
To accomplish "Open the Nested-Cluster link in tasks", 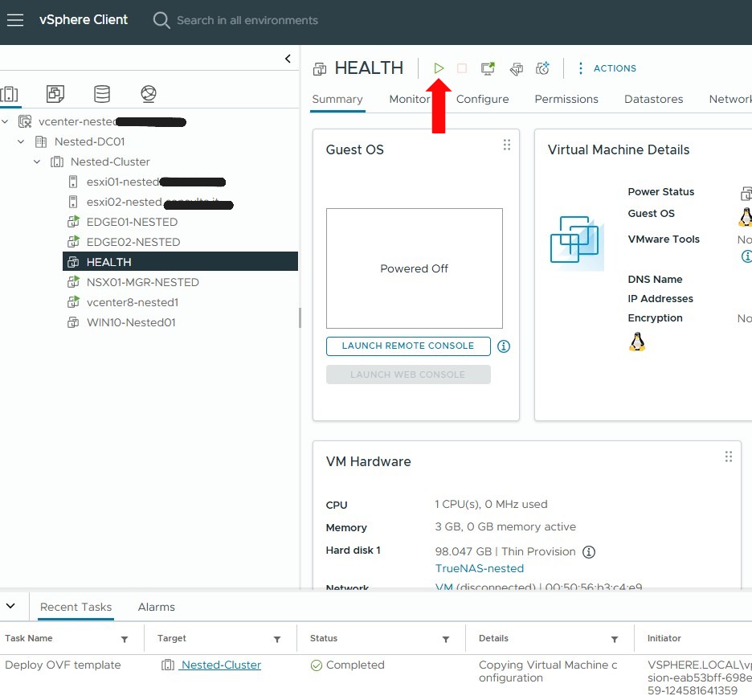I will point(221,665).
